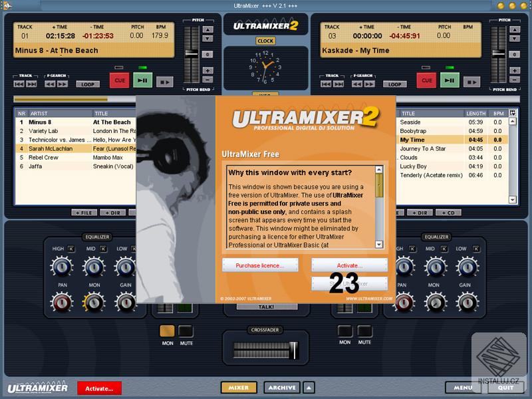Open the MENU button

463,388
